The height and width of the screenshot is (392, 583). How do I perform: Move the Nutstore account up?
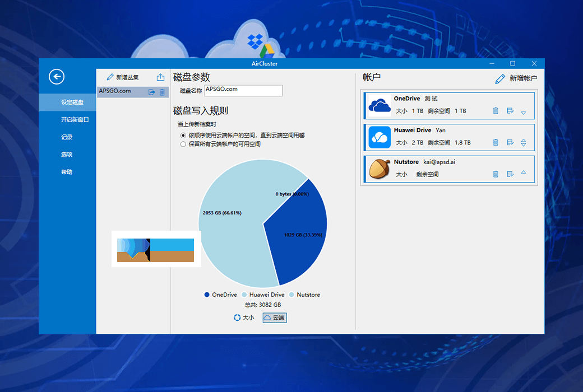[524, 172]
